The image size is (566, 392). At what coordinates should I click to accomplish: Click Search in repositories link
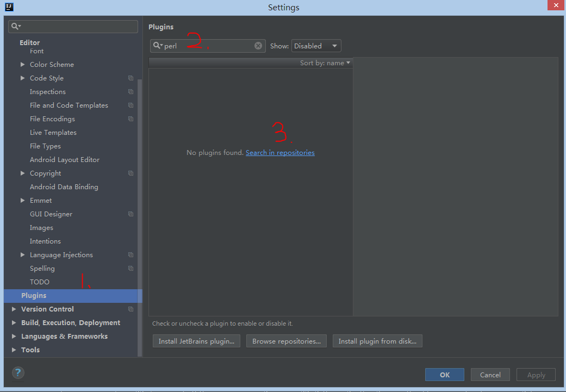280,153
